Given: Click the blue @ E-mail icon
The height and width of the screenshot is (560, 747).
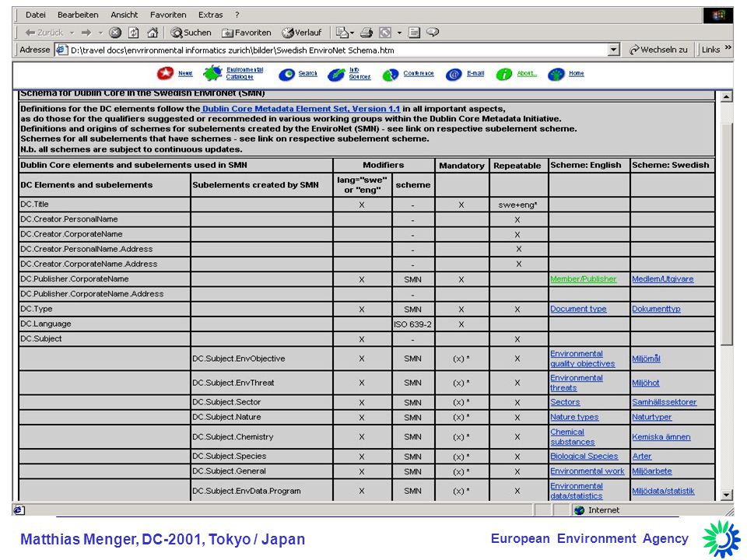Looking at the screenshot, I should click(454, 75).
